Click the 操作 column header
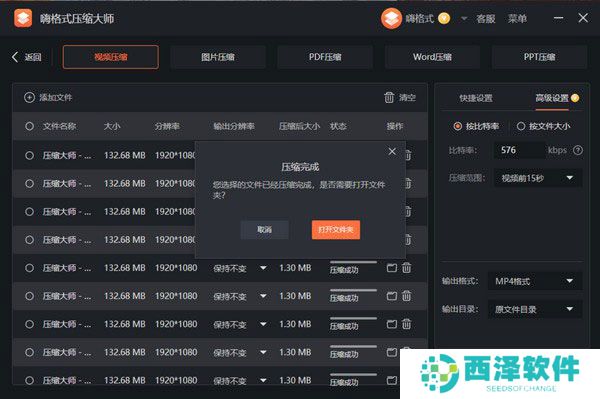Image resolution: width=600 pixels, height=399 pixels. point(395,126)
